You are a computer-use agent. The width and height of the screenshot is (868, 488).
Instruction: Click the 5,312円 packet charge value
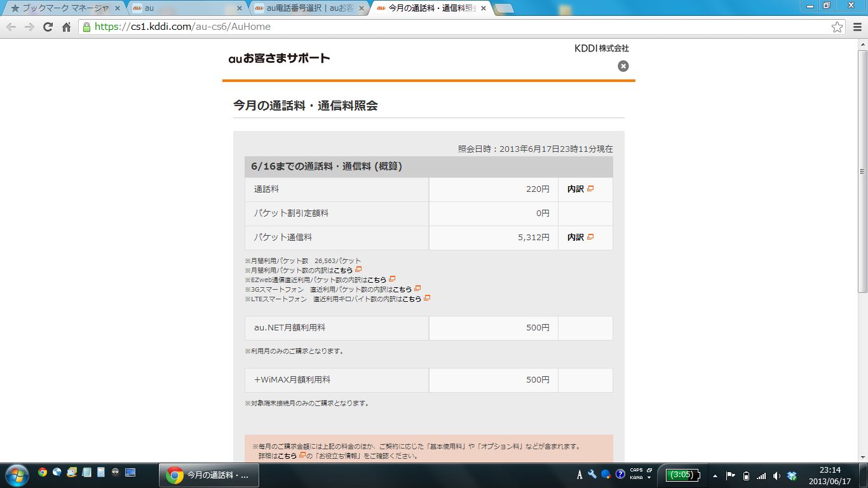coord(534,238)
